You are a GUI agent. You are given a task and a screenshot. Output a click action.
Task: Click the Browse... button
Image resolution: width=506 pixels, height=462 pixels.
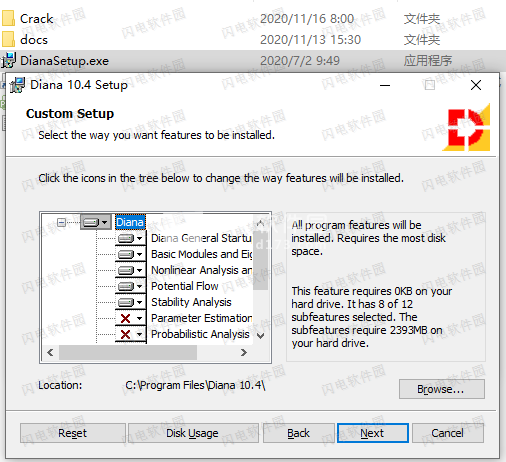tap(442, 389)
